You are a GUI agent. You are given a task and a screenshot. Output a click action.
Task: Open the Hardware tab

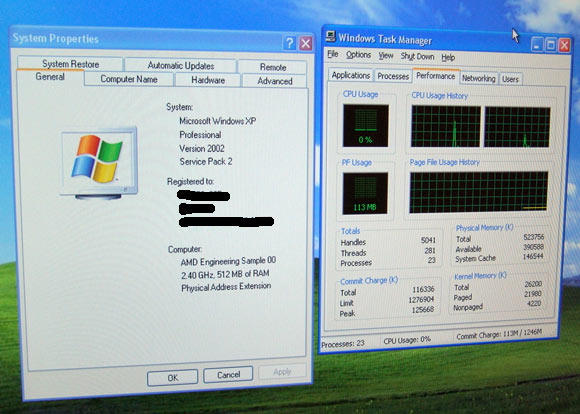208,80
